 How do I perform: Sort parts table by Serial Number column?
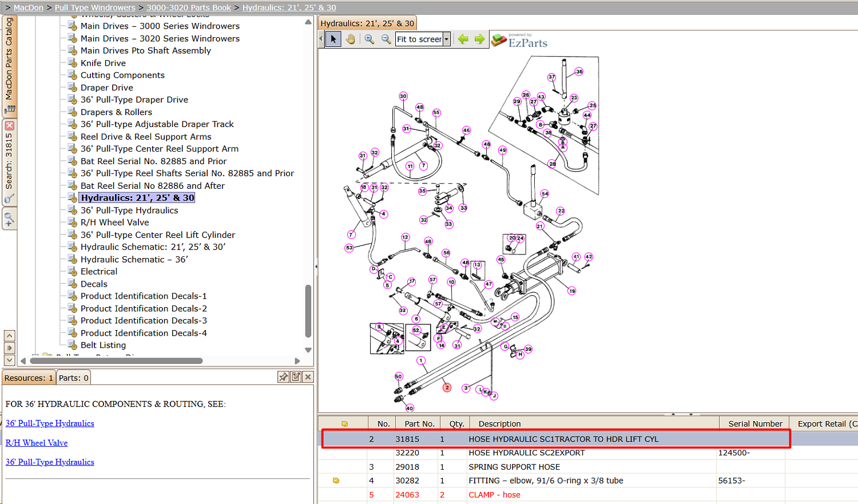pos(754,424)
